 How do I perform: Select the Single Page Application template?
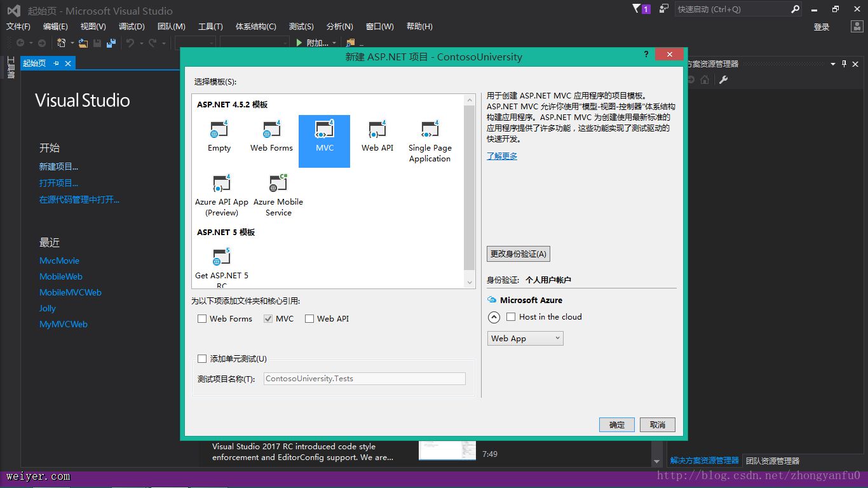[430, 141]
